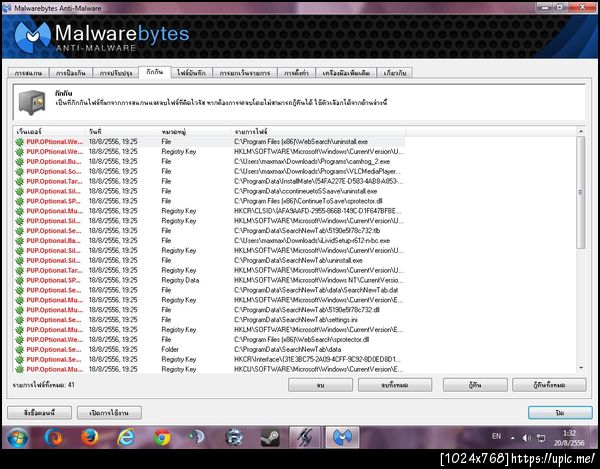Switch to the Update (การปรับปรุง) tab
The image size is (600, 469).
tap(116, 73)
